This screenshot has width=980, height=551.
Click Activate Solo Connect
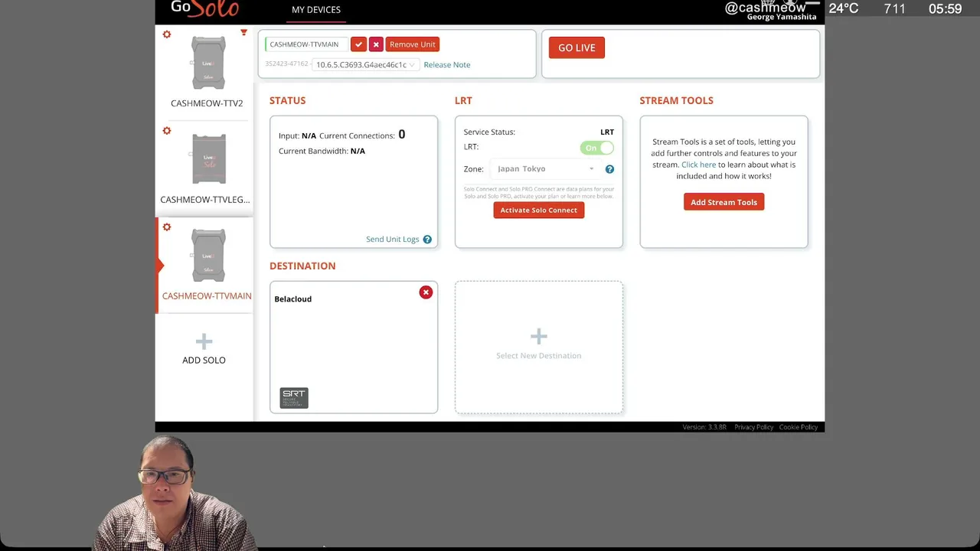coord(539,210)
